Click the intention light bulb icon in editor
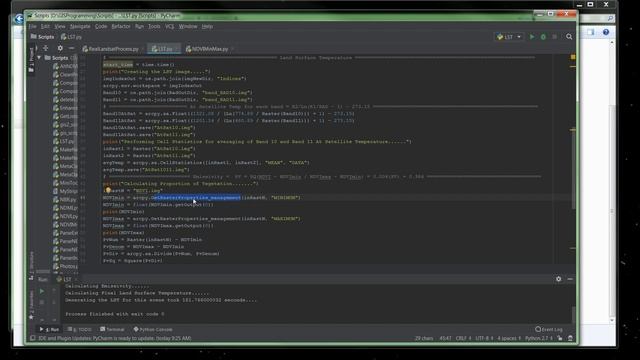This screenshot has height=360, width=640. [x=108, y=190]
